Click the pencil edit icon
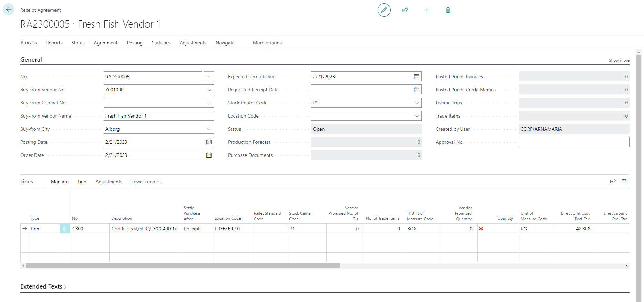This screenshot has width=644, height=302. click(x=384, y=10)
